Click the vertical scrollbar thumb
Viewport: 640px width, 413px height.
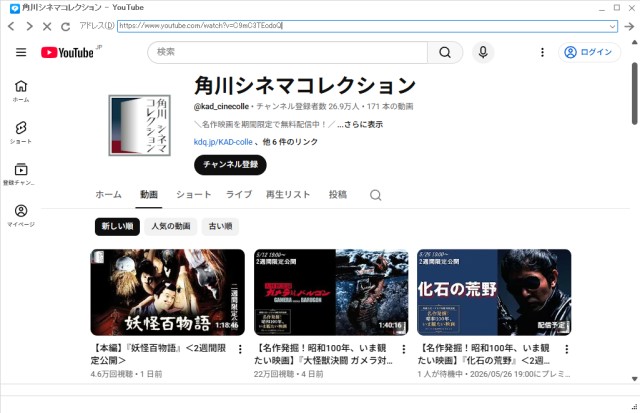(x=635, y=93)
